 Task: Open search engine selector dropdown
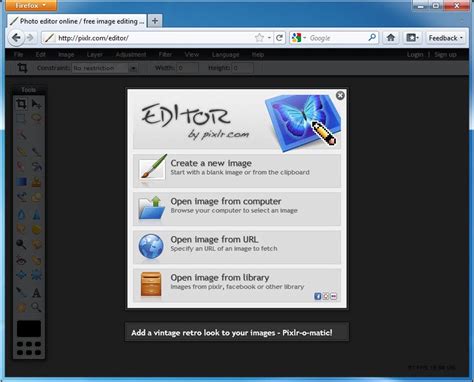coord(298,38)
